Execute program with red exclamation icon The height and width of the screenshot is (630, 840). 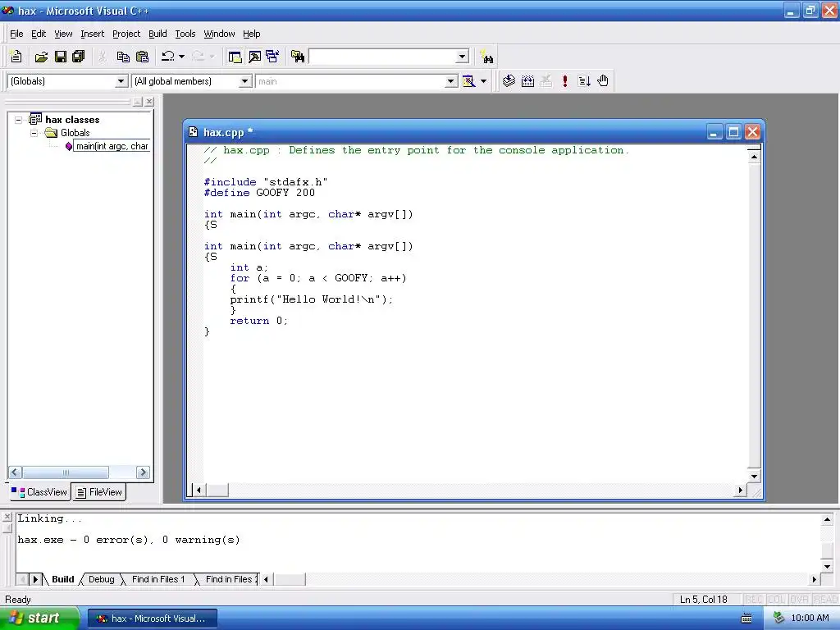point(564,81)
